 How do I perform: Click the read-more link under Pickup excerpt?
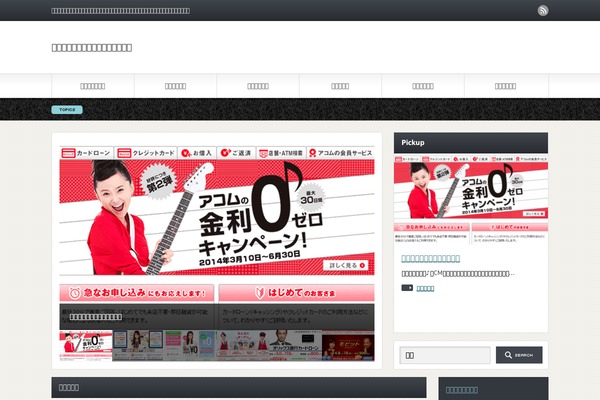pos(425,289)
